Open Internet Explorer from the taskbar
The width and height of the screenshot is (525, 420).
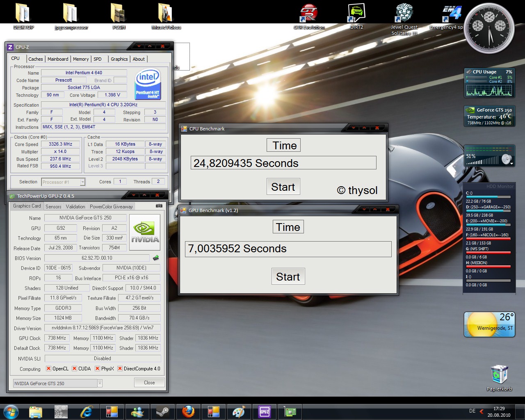(87, 411)
